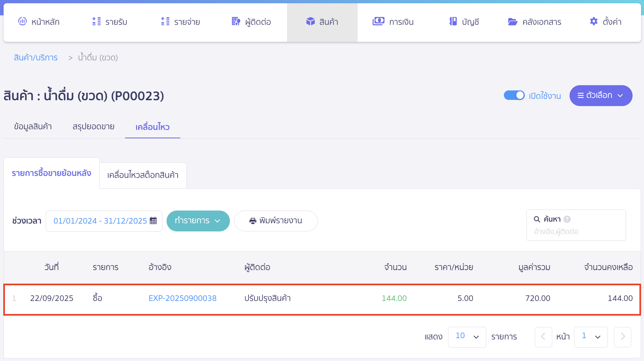
Task: Open the page number dropdown
Action: point(590,337)
